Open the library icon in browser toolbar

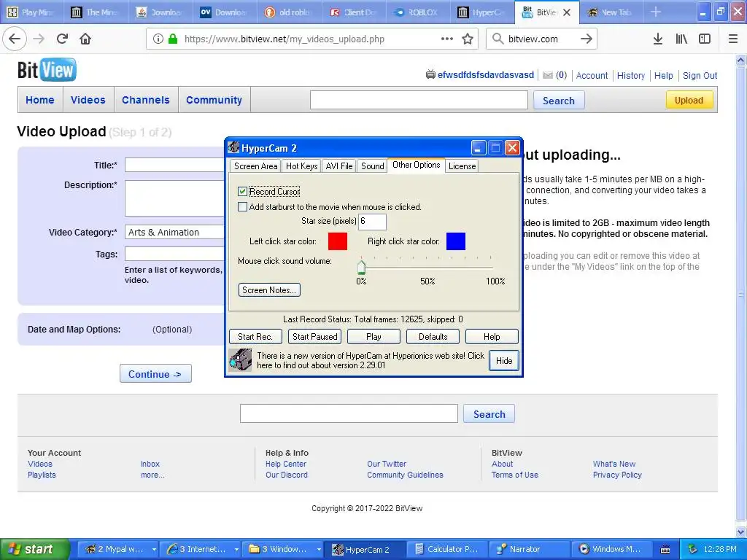click(x=681, y=39)
